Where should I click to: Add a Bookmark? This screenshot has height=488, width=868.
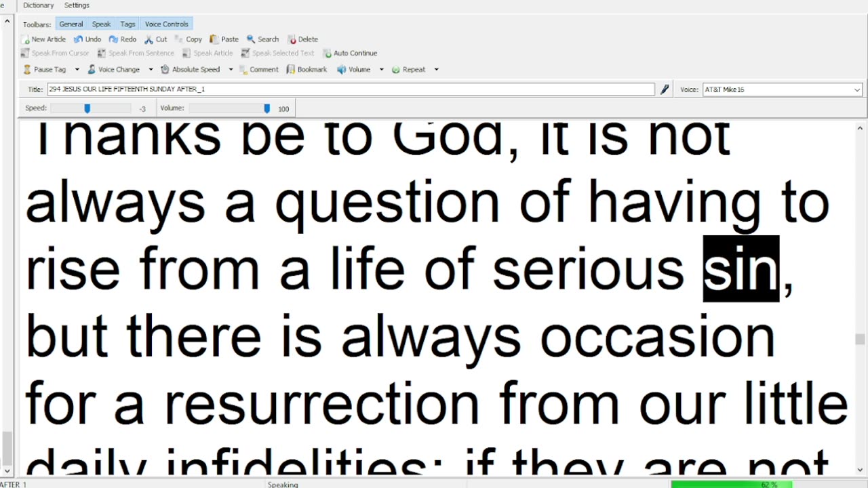[307, 69]
